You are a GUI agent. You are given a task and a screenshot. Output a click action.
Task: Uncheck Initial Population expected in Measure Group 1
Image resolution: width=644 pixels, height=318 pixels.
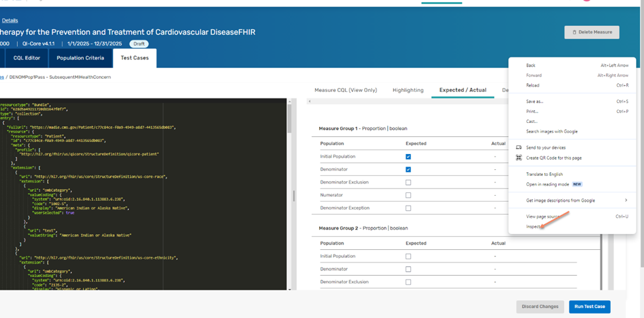pos(408,157)
